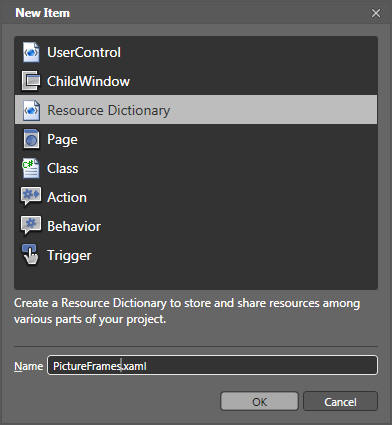
Task: Select the UserControl list entry text
Action: click(x=84, y=52)
